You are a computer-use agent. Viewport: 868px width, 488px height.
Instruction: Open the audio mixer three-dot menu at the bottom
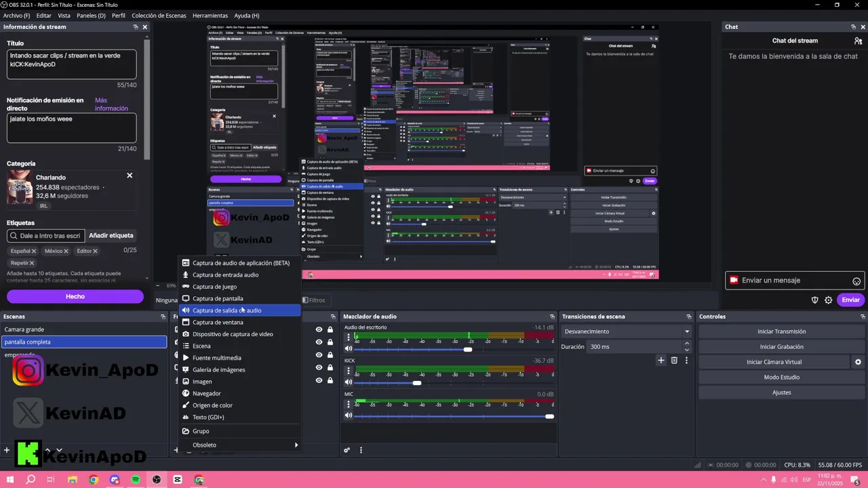361,450
